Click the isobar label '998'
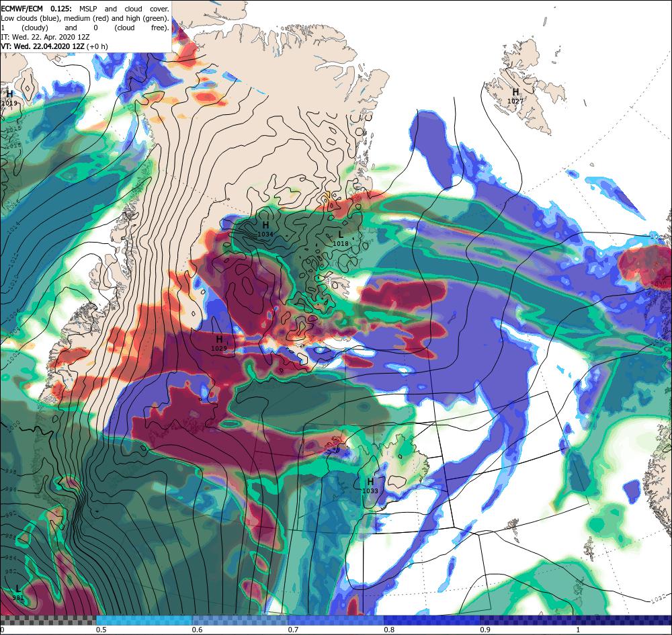 tap(9, 471)
